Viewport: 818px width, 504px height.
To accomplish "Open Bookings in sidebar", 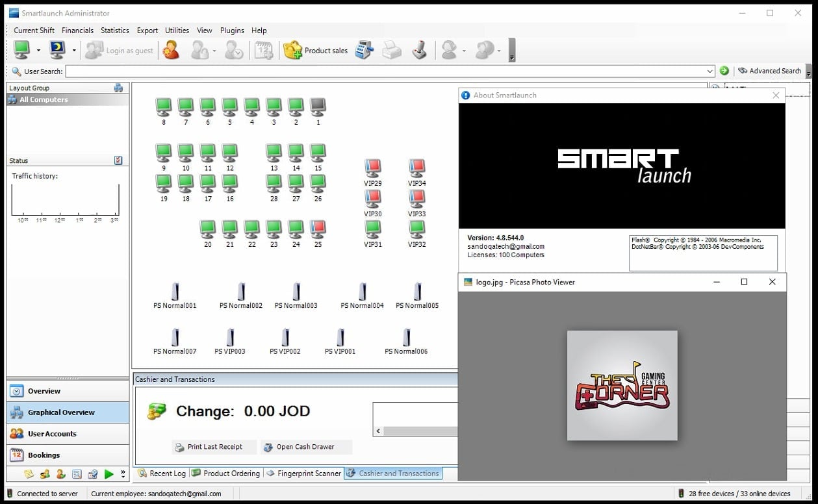I will click(68, 455).
